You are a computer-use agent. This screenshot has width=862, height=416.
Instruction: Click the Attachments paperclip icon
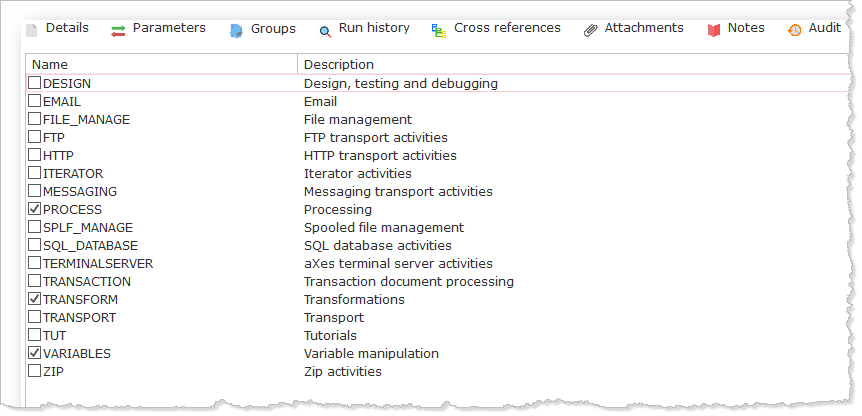tap(590, 31)
